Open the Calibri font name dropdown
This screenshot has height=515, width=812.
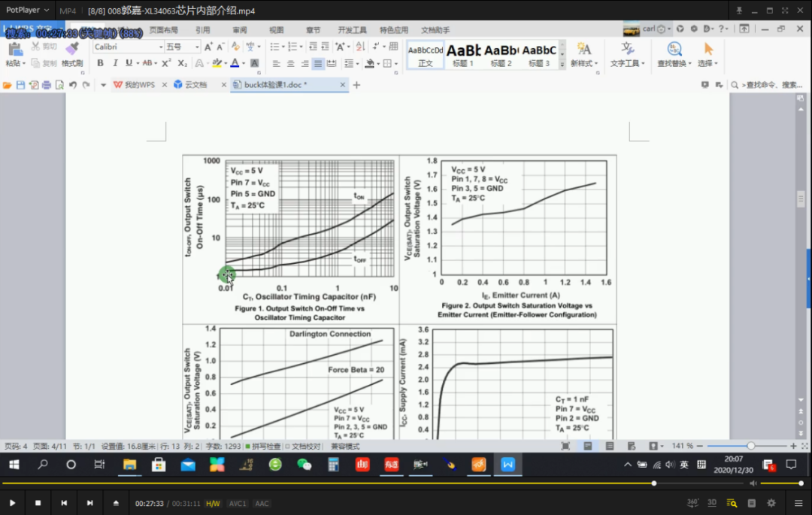point(161,47)
